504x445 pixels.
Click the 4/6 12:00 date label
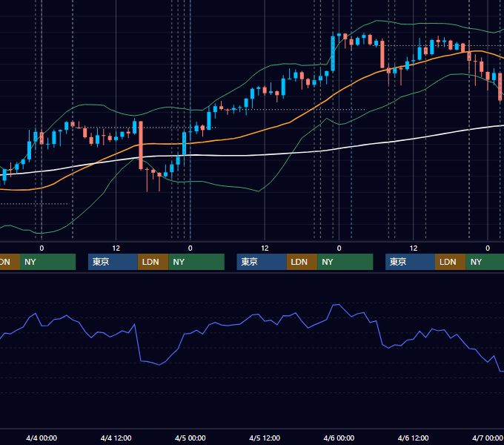pos(413,438)
